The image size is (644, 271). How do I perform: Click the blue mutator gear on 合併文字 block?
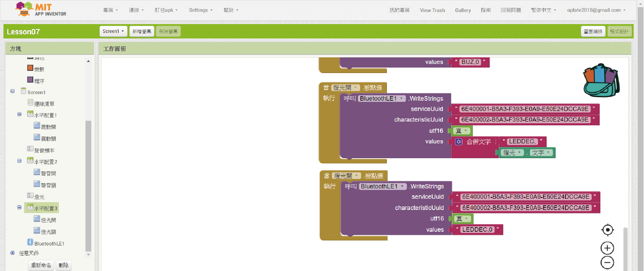point(459,142)
